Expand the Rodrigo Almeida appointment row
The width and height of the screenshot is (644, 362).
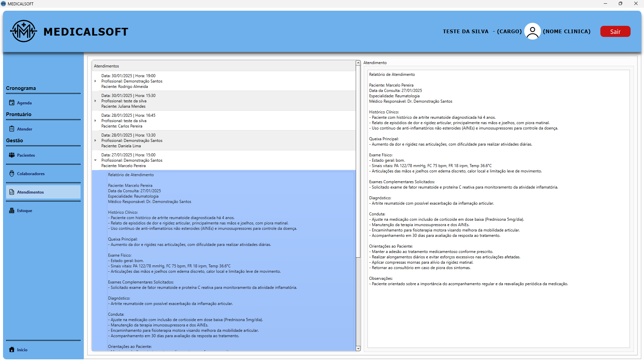click(95, 81)
